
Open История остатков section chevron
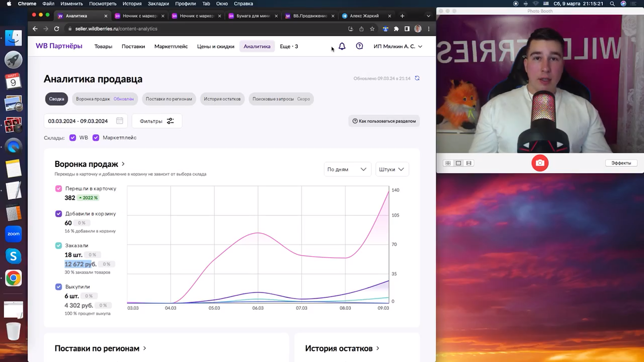378,348
